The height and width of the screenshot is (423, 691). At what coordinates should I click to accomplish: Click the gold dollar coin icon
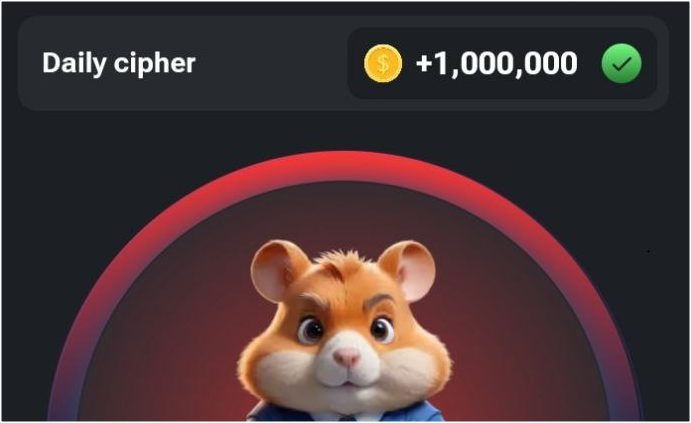coord(383,63)
